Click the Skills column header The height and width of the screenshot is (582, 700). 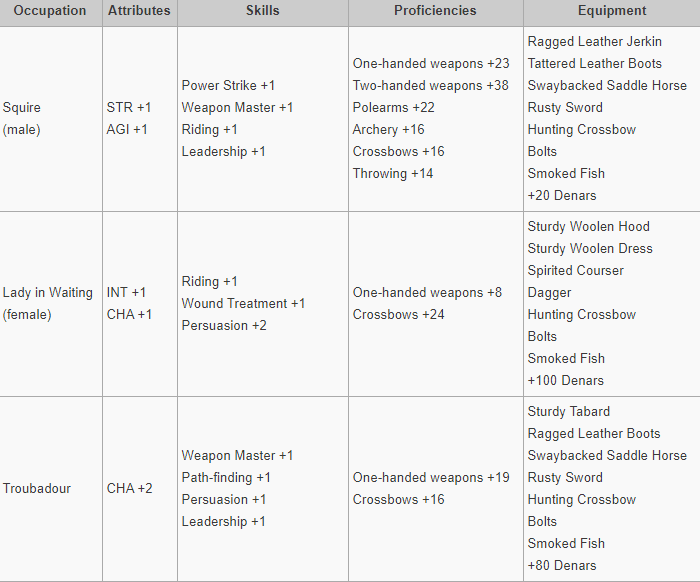(x=262, y=11)
